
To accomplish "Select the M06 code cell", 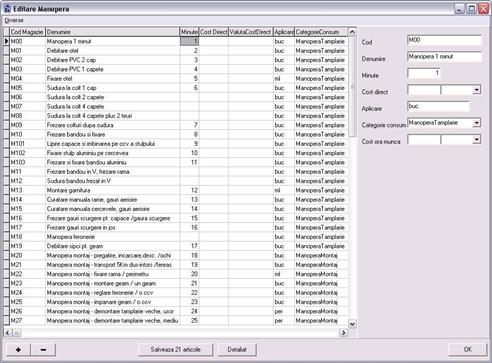I will coord(27,97).
